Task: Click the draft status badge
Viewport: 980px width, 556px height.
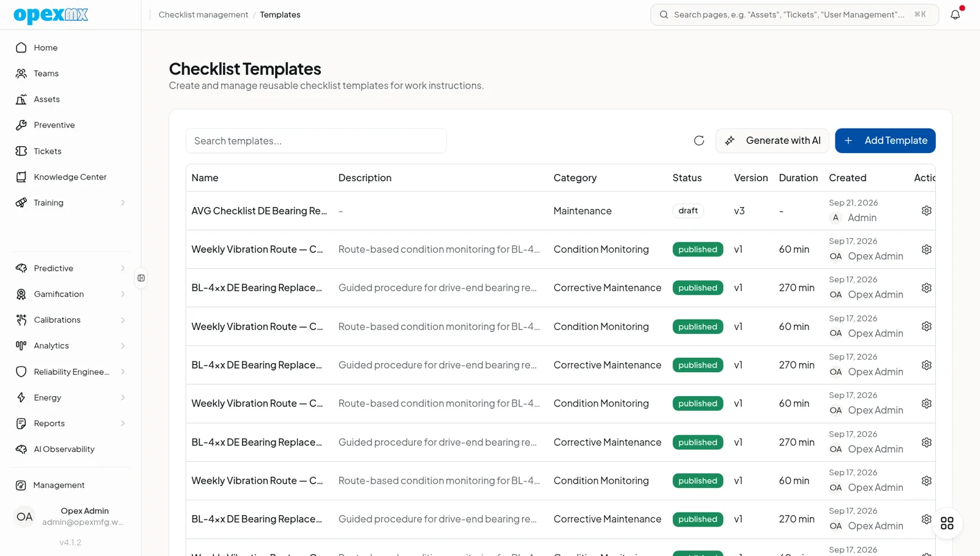Action: (688, 211)
